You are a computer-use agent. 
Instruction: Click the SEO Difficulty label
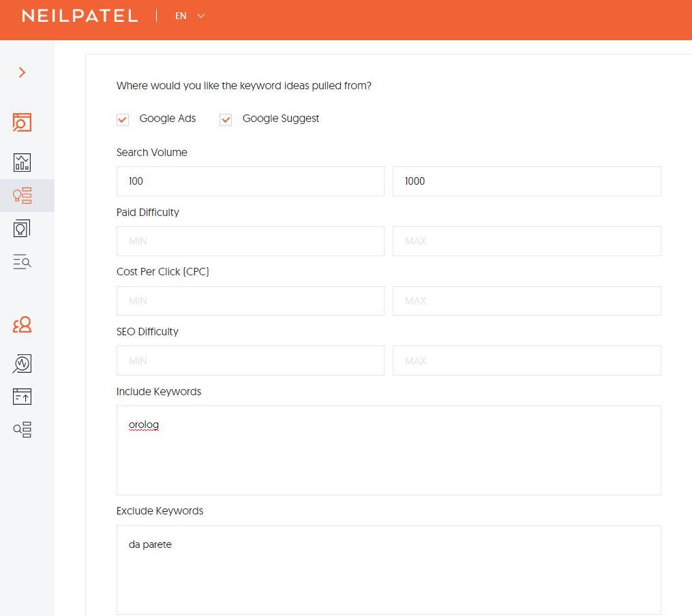tap(147, 332)
